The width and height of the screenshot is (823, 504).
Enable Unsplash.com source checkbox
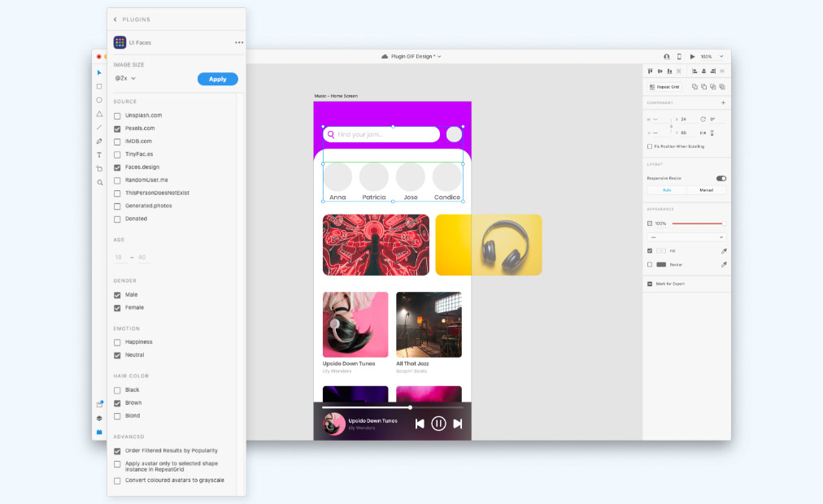tap(117, 116)
